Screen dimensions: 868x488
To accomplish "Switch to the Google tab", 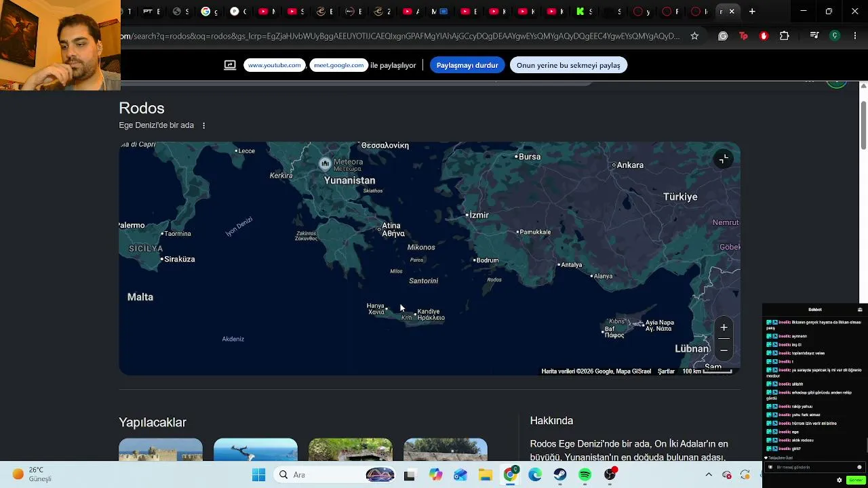I will click(206, 11).
